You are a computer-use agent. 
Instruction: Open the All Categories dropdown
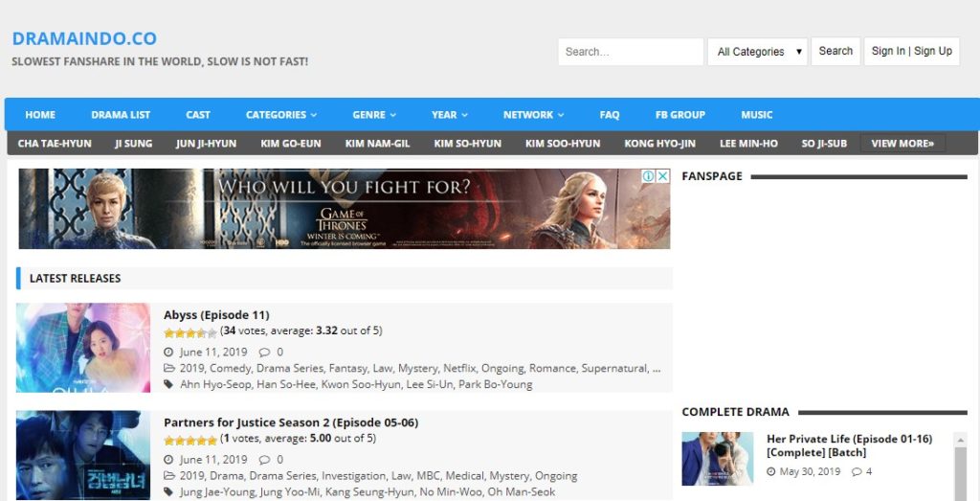(758, 52)
